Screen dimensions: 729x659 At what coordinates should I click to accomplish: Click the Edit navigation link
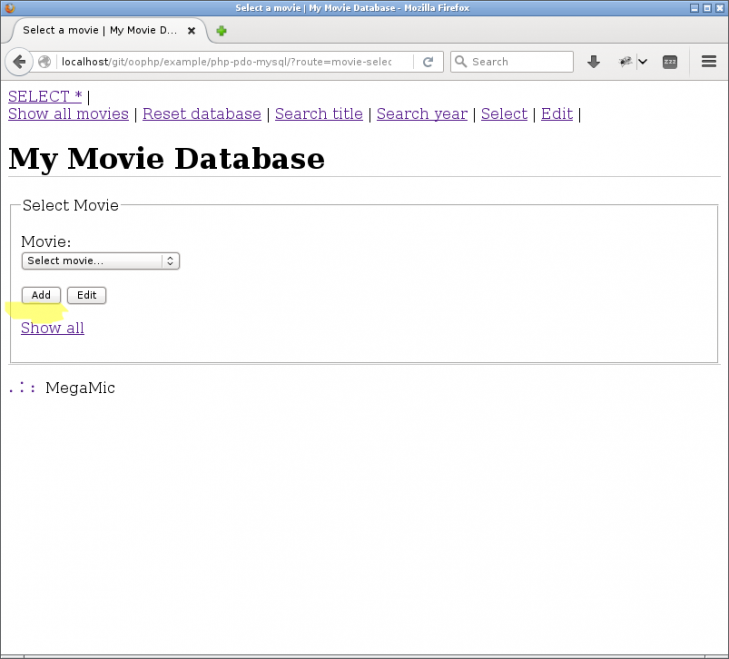pyautogui.click(x=557, y=114)
